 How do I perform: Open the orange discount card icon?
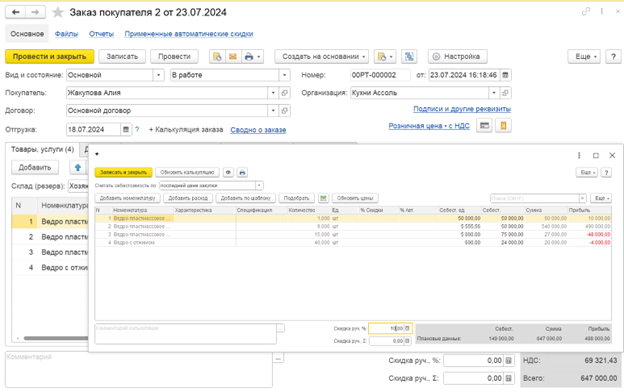(x=503, y=126)
